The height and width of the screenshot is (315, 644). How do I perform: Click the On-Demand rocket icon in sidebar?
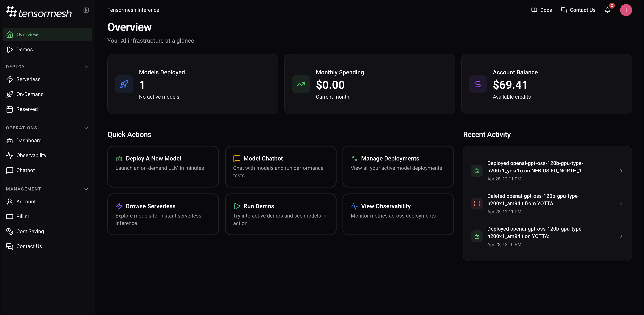click(10, 94)
